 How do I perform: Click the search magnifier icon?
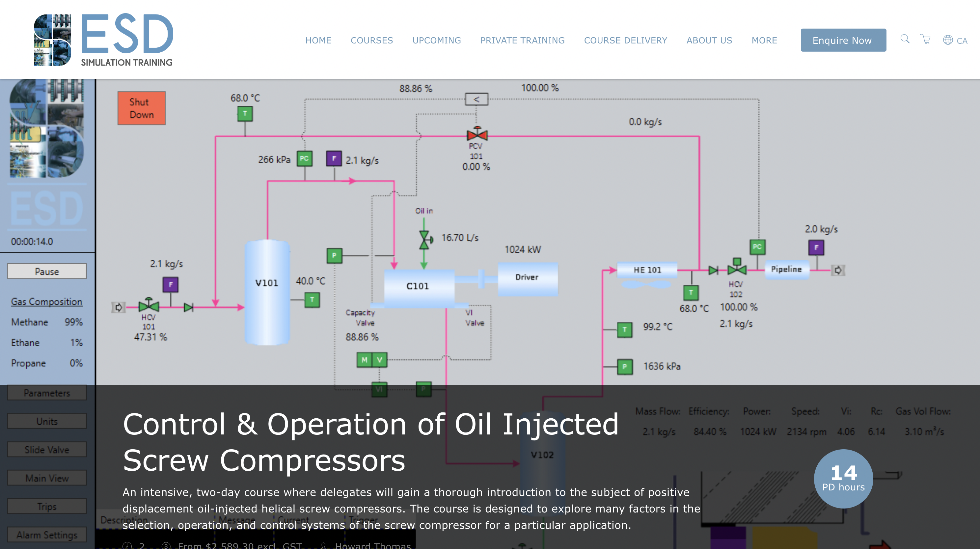click(905, 39)
